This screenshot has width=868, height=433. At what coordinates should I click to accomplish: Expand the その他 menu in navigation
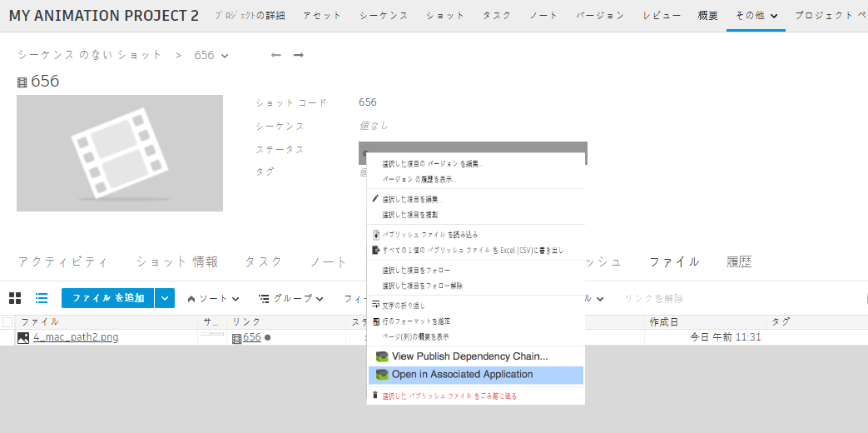[x=756, y=16]
